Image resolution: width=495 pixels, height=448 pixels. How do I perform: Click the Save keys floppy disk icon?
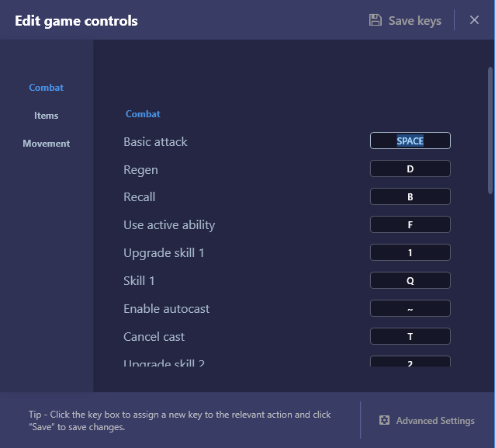pos(376,20)
